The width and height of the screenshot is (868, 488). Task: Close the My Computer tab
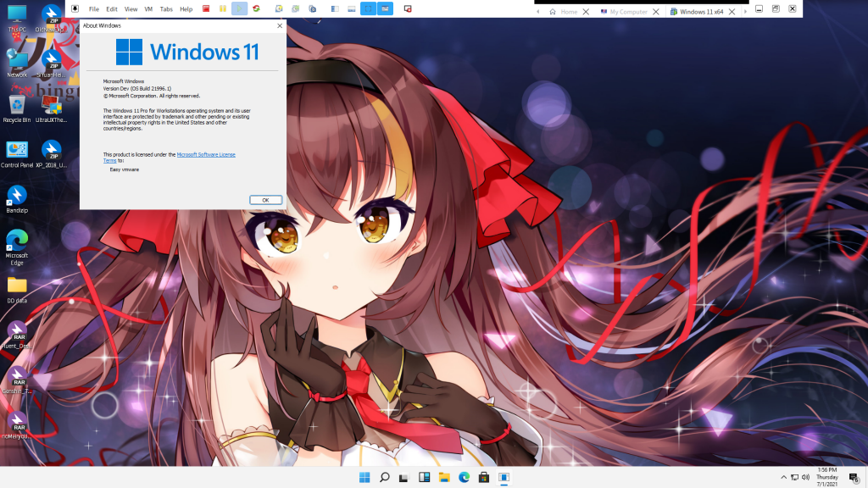(656, 12)
